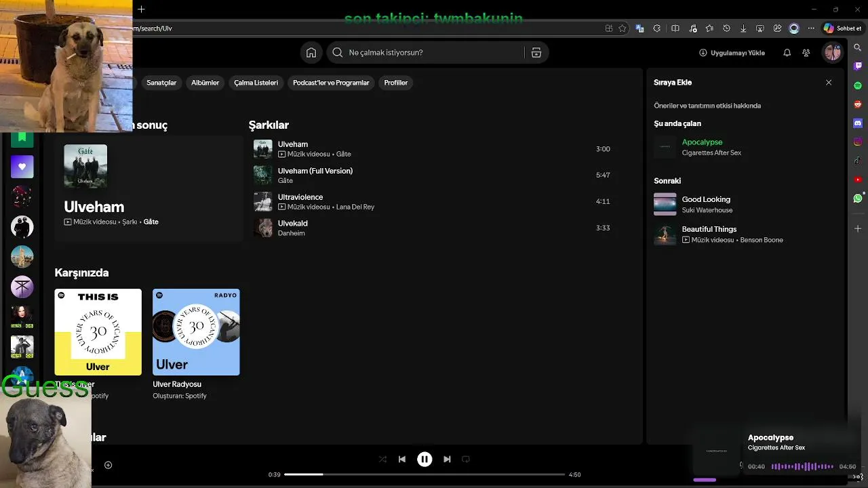Skip to the next track
The image size is (868, 488).
point(447,459)
